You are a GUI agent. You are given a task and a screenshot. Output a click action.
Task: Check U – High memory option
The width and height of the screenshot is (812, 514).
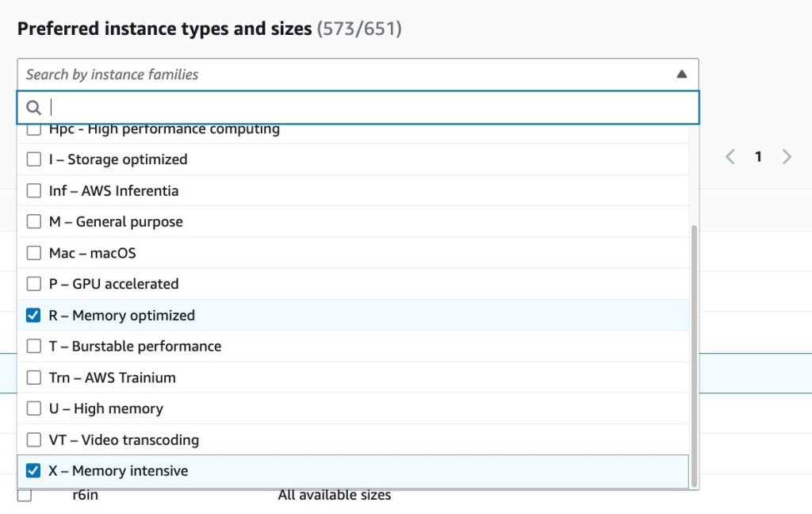coord(33,409)
